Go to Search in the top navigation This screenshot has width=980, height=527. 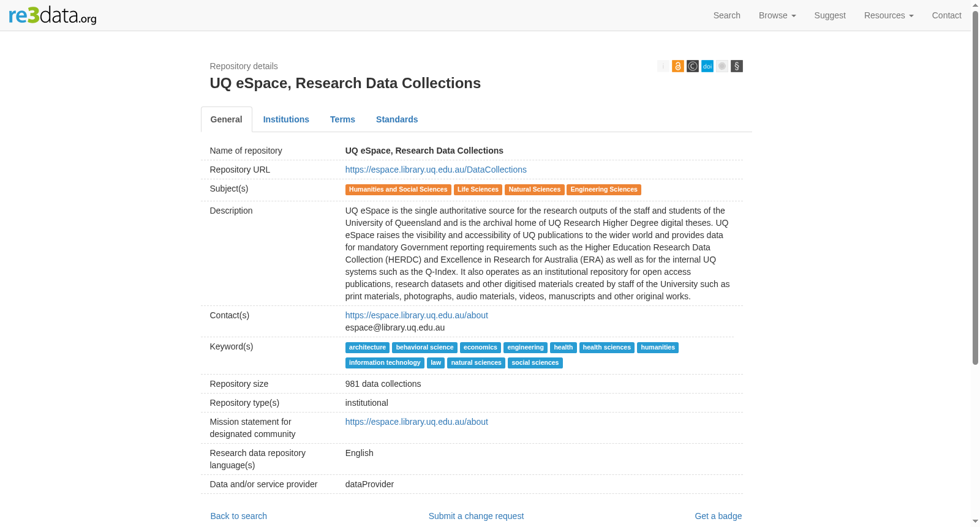727,15
